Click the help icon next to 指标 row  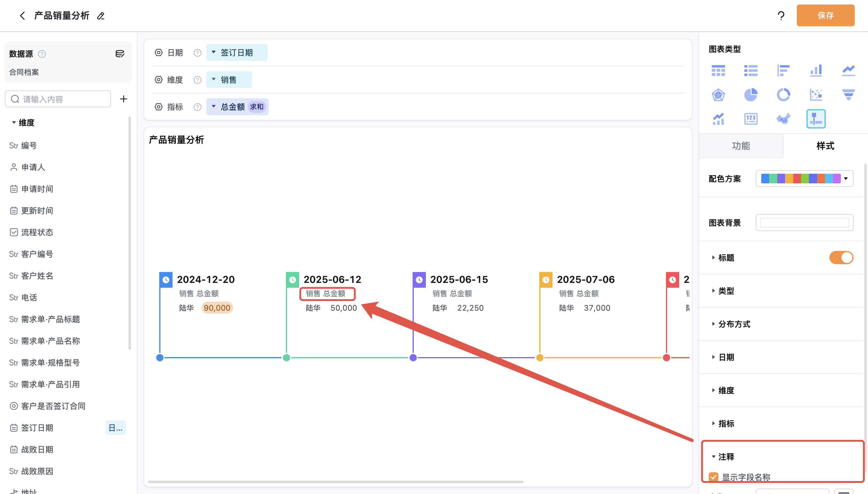(x=198, y=107)
